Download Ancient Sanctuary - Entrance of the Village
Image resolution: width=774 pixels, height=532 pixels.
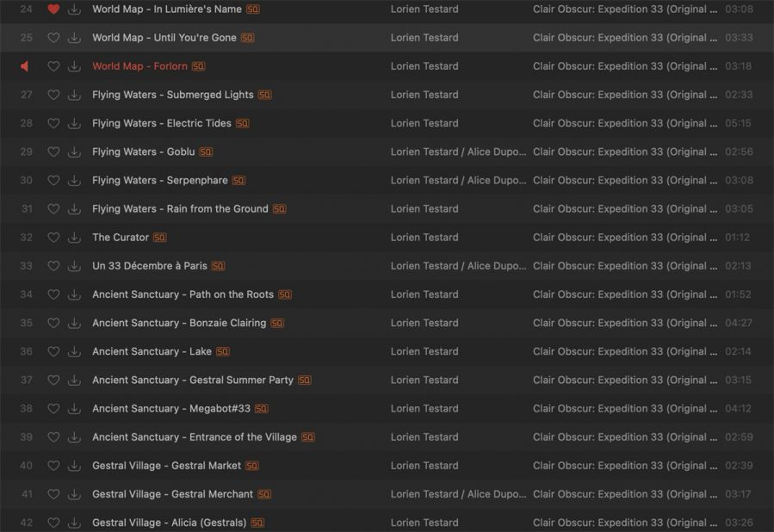click(x=74, y=437)
